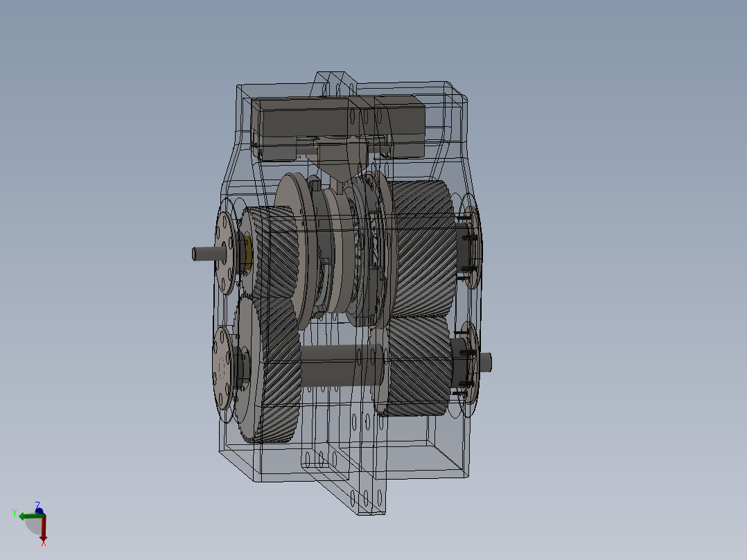The image size is (747, 560).
Task: Pick the upper-left bolted flange cover
Action: [x=225, y=253]
